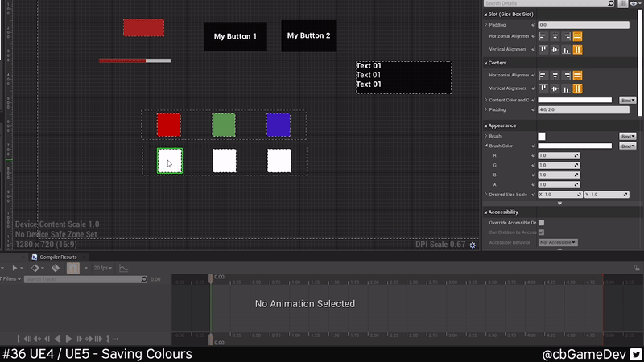
Task: Set Content vertical alignment to bottom
Action: pos(566,88)
